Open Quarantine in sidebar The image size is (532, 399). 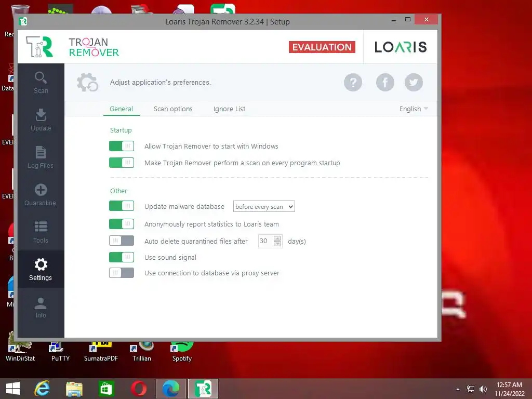pos(41,194)
